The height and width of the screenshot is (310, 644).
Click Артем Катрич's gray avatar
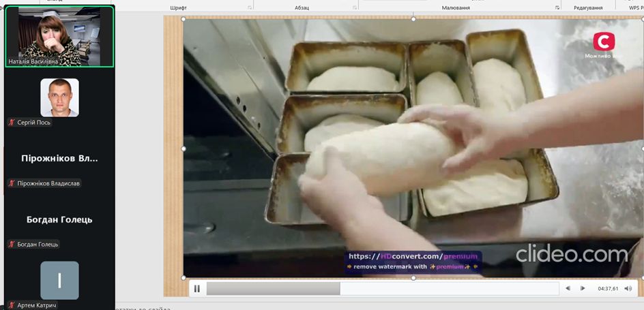click(59, 280)
